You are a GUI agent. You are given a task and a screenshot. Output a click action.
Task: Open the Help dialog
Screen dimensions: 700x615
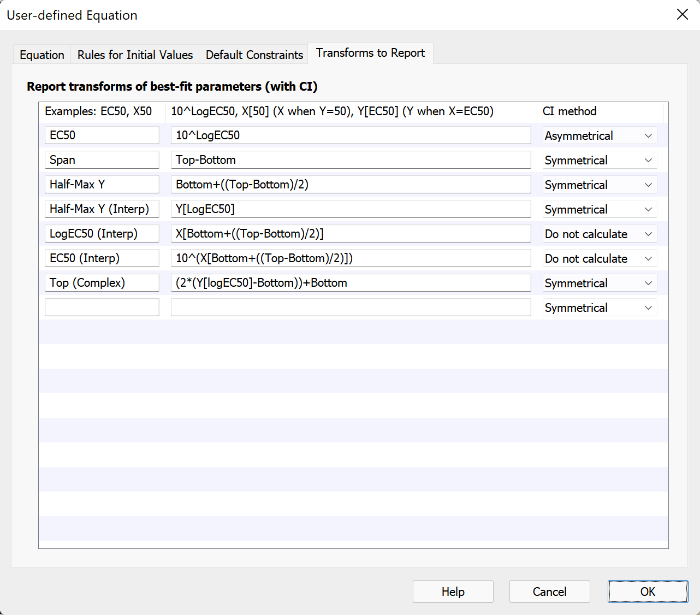tap(453, 592)
